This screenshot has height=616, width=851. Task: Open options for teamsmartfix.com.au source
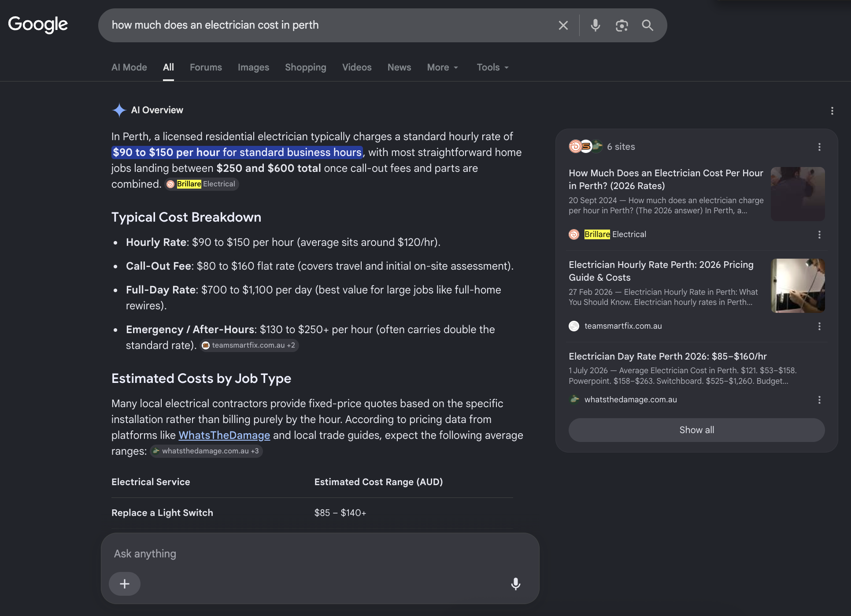819,326
